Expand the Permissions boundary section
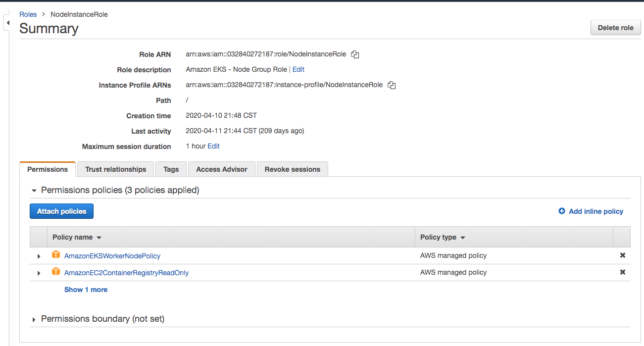 coord(34,319)
